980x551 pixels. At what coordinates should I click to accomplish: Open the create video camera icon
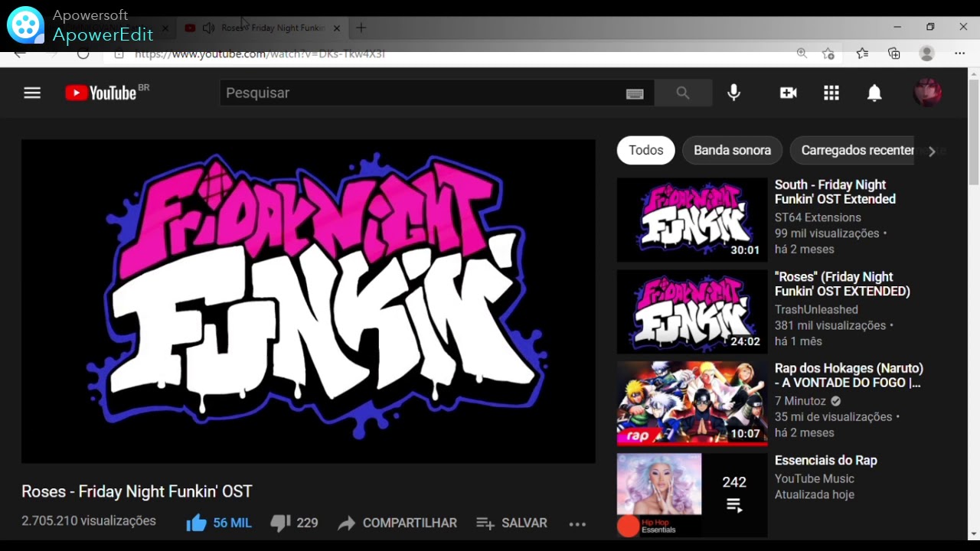789,93
